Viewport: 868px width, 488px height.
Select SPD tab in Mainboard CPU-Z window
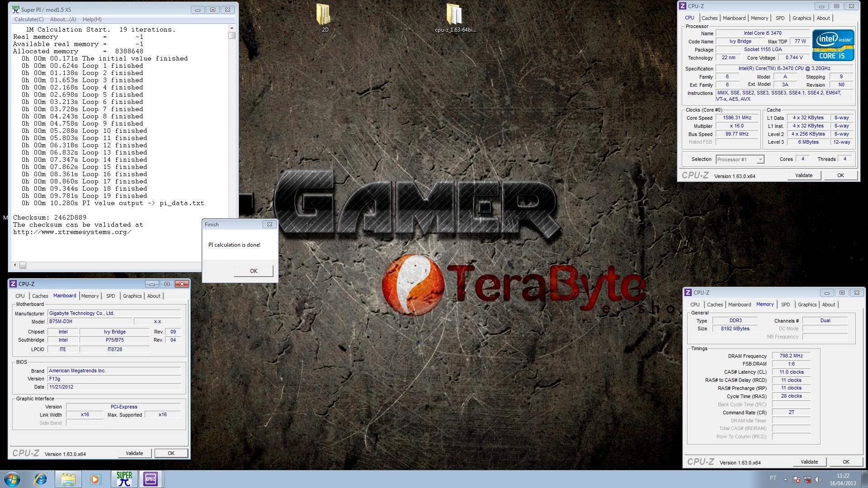coord(110,296)
